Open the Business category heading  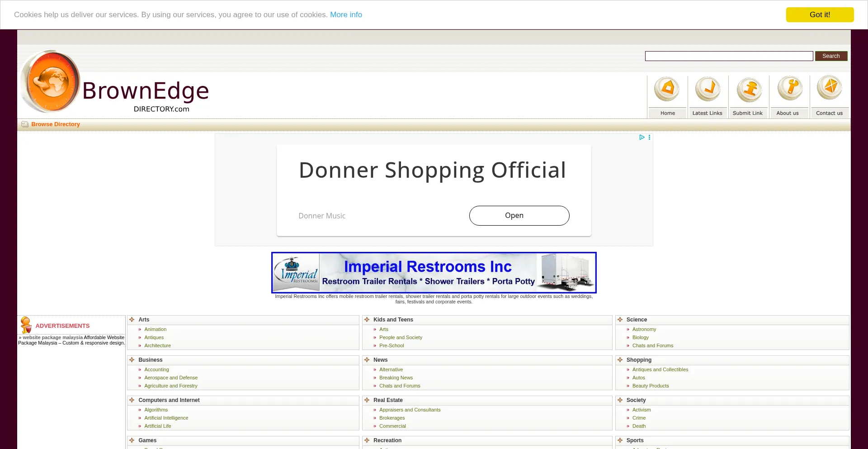[150, 360]
